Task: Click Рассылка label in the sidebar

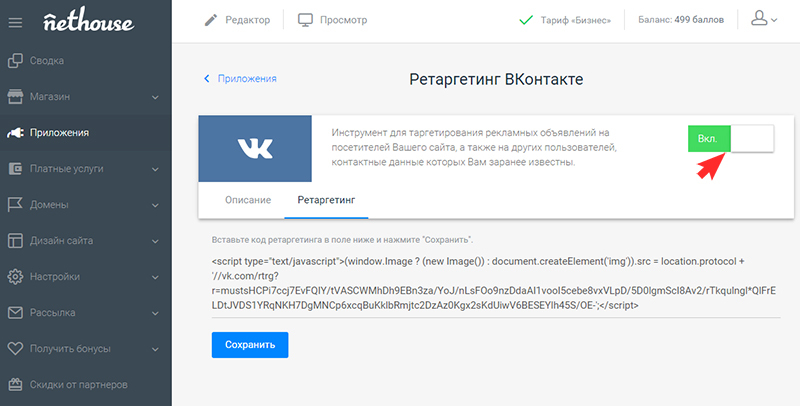Action: (53, 313)
